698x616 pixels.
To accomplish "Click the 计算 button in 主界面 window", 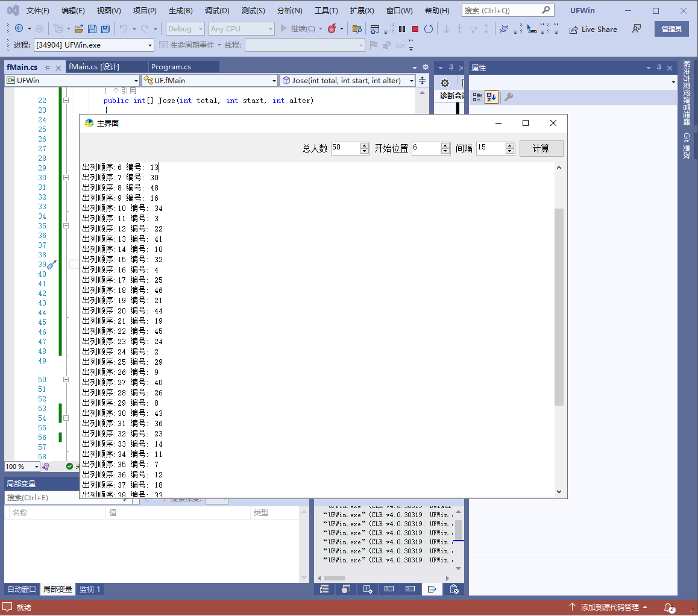I will tap(541, 148).
